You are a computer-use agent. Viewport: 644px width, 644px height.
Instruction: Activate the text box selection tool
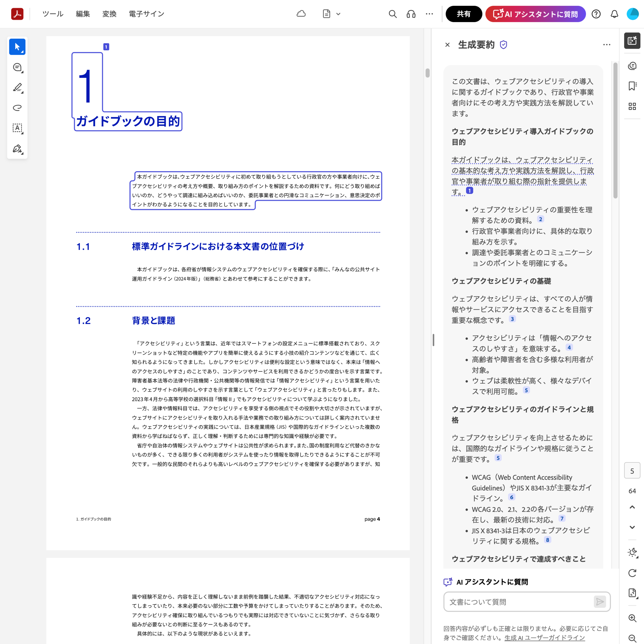(x=17, y=128)
